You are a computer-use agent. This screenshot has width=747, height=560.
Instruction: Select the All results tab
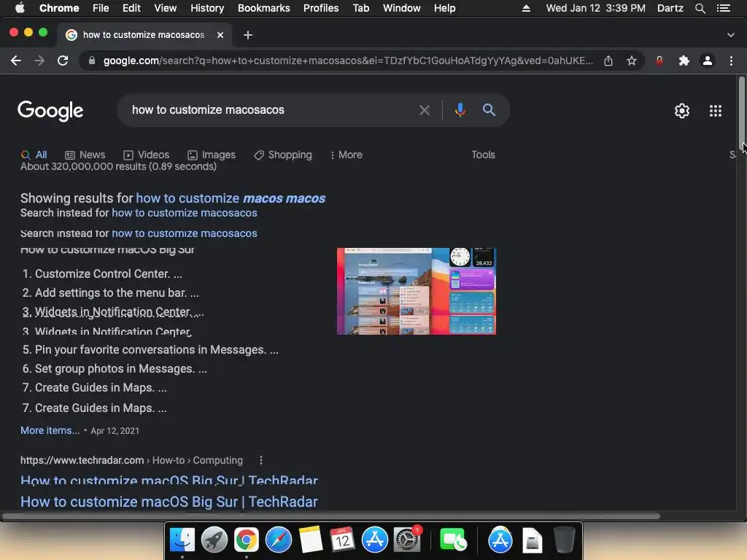click(34, 155)
